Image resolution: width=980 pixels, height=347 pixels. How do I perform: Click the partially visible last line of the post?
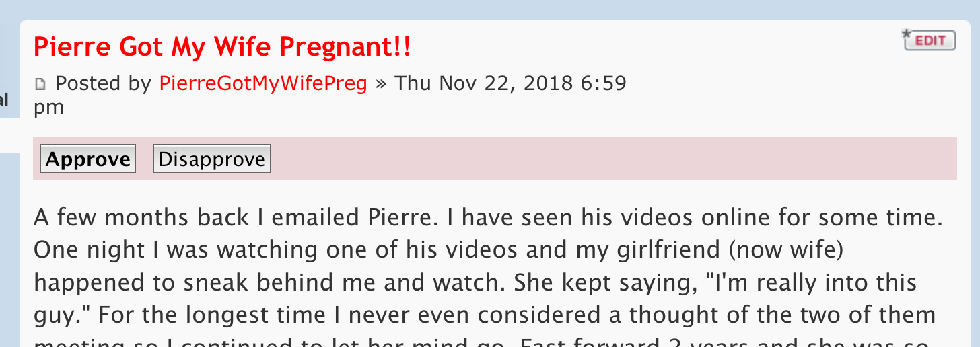click(x=471, y=342)
